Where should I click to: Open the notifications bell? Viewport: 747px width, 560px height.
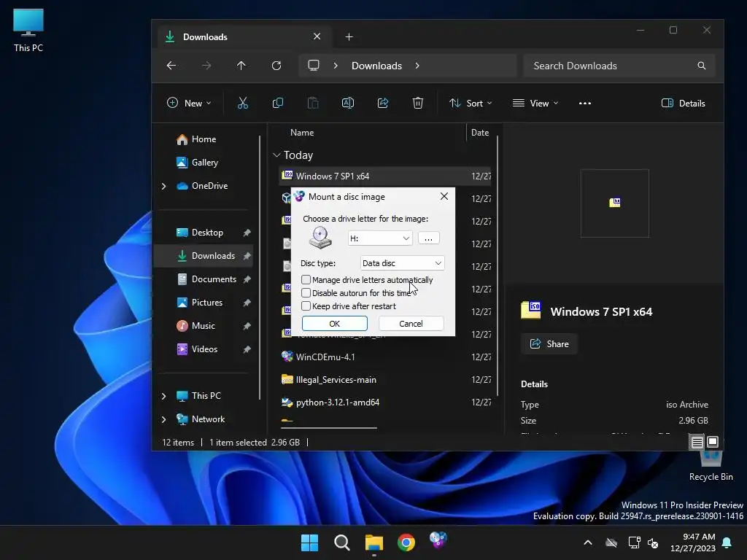[x=727, y=542]
